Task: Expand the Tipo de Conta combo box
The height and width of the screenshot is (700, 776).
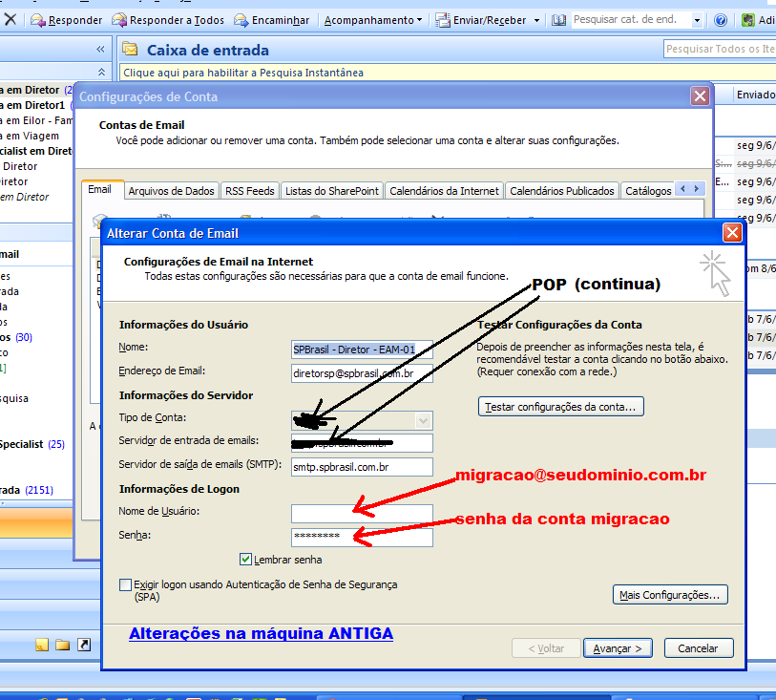Action: [x=424, y=420]
